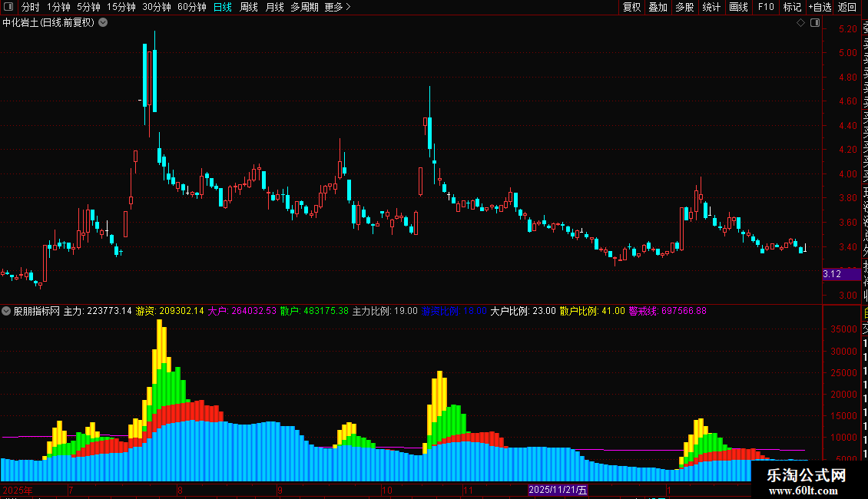
Task: Click the 主力比例: 19.00 value
Action: [x=385, y=311]
